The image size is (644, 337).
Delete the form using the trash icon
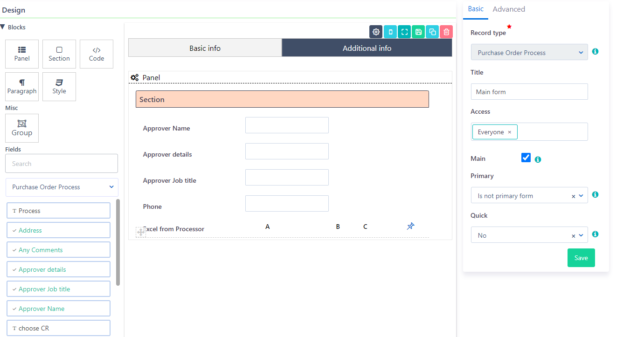[x=446, y=32]
